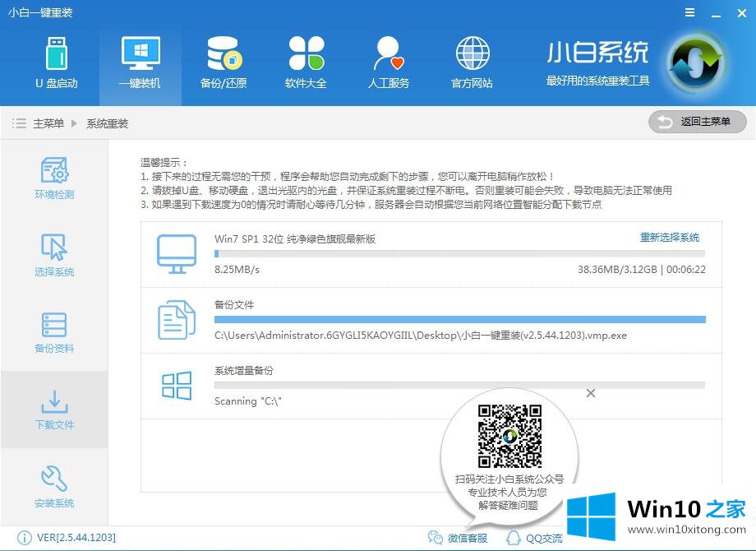Click 38.36MB/3.12GB size text
756x551 pixels.
[x=617, y=270]
